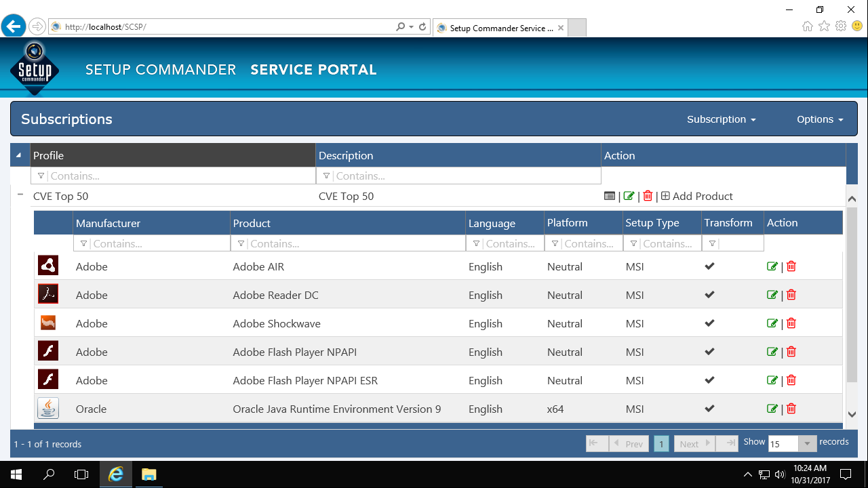Viewport: 868px width, 488px height.
Task: Click the Oracle Java product icon
Action: point(48,408)
